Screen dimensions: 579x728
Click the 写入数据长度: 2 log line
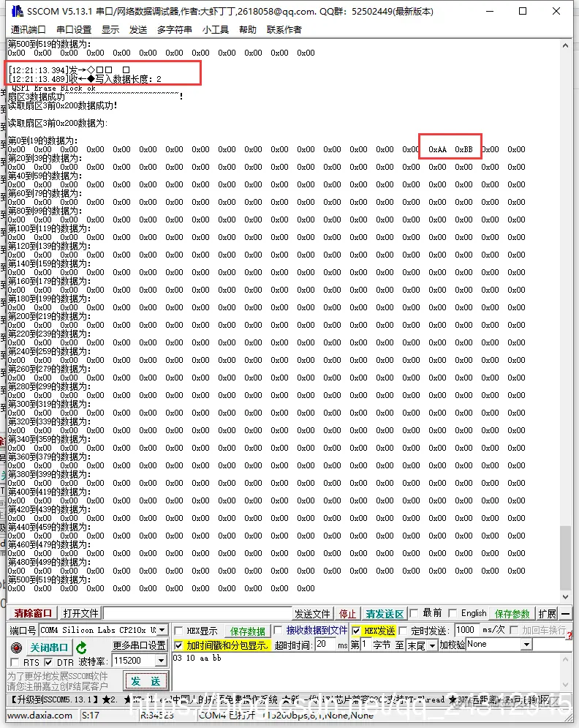(x=128, y=79)
